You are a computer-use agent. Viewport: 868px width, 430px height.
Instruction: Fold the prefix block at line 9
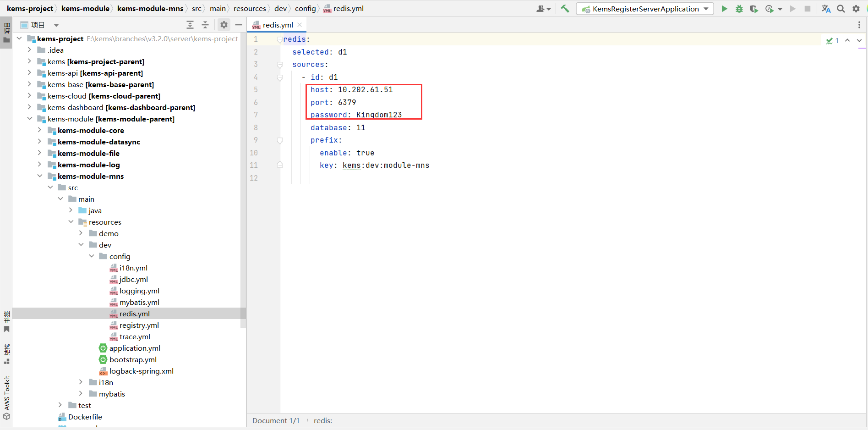coord(280,140)
